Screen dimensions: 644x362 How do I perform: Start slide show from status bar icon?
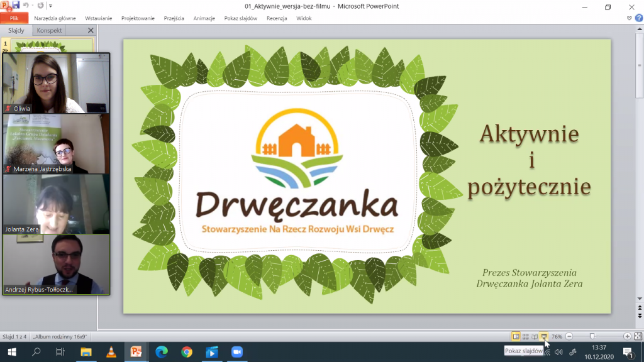point(544,337)
